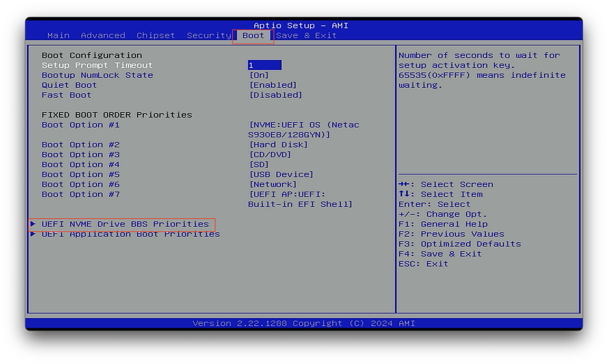This screenshot has width=608, height=364.
Task: Click arrow icon beside UEFI NVME Drive BBS Priorities
Action: [33, 224]
